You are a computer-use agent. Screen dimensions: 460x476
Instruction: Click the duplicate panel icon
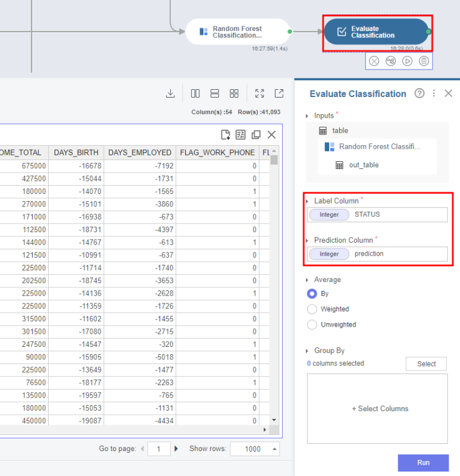[x=256, y=134]
